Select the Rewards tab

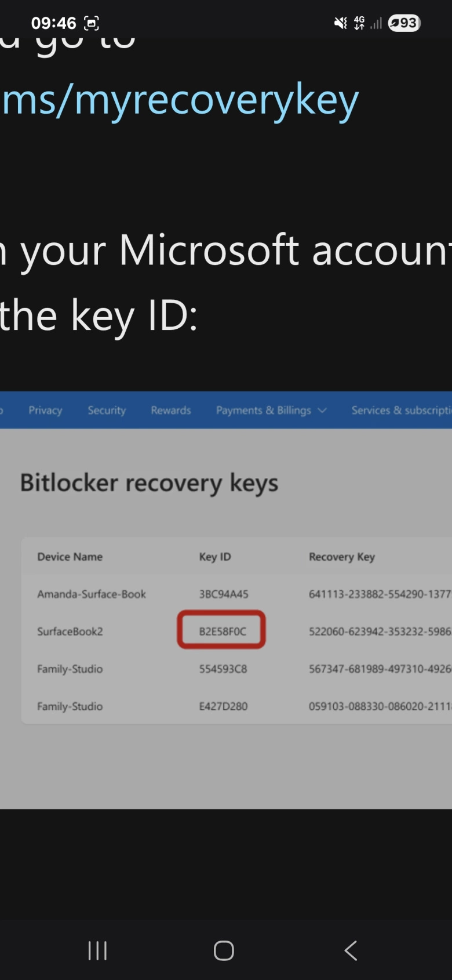[x=171, y=411]
